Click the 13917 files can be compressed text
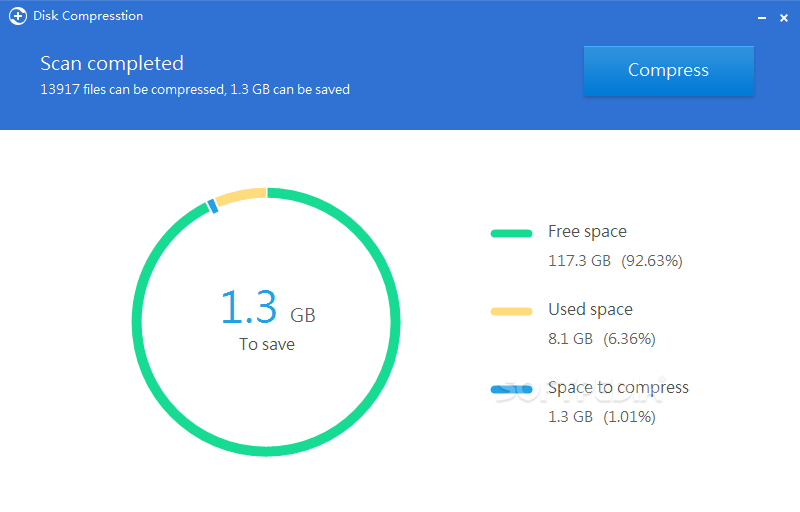The image size is (800, 512). click(x=133, y=90)
